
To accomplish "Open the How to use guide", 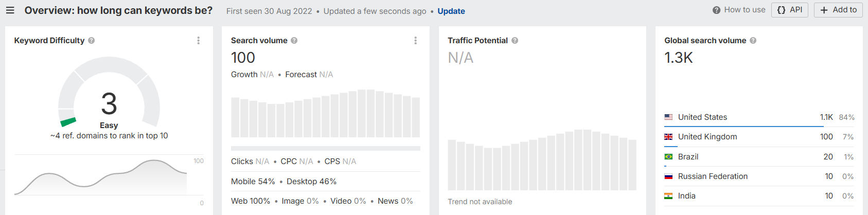I will pos(739,10).
